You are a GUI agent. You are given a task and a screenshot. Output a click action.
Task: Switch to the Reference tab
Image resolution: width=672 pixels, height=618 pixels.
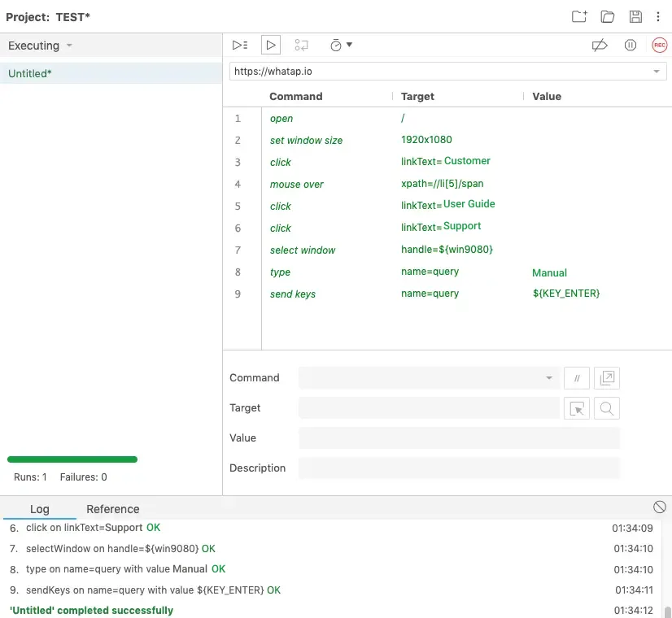(113, 509)
